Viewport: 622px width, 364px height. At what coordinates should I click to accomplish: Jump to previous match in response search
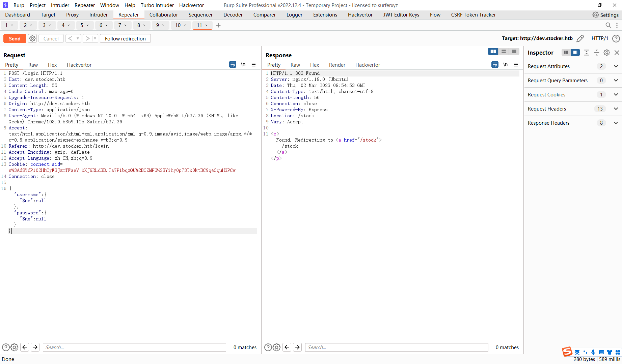[287, 347]
